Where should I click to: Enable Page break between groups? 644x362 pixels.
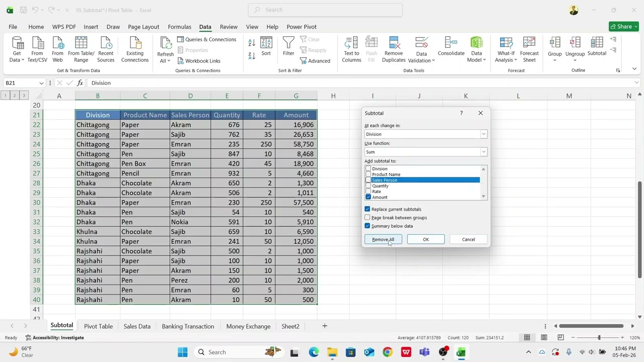coord(367,218)
